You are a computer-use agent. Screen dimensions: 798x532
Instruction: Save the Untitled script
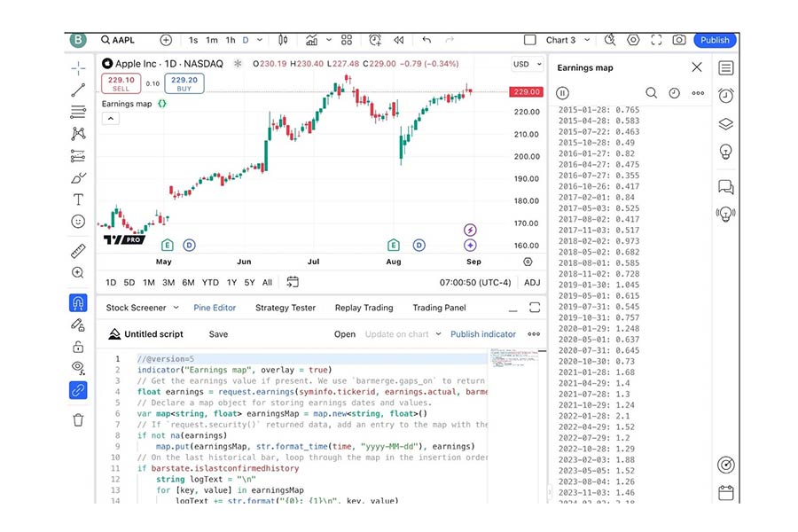coord(218,334)
